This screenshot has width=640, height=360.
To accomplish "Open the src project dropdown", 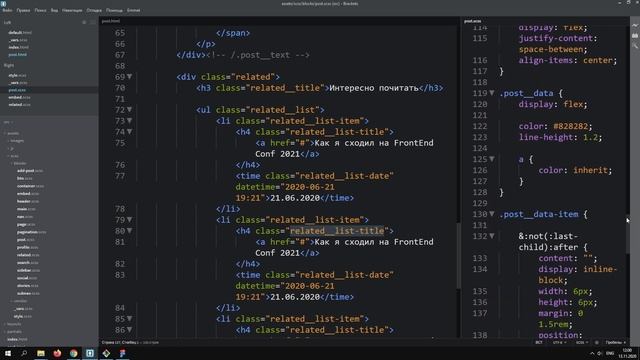I will (x=8, y=122).
